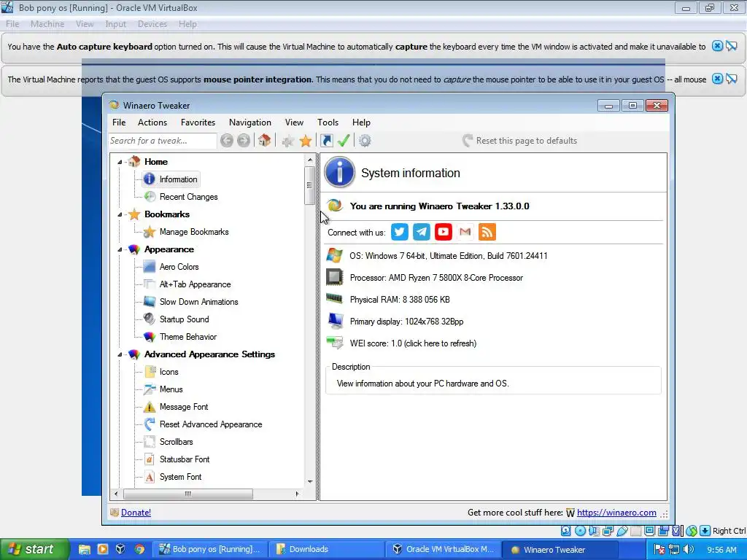Select System Font in the tree
The width and height of the screenshot is (747, 560).
pyautogui.click(x=180, y=477)
